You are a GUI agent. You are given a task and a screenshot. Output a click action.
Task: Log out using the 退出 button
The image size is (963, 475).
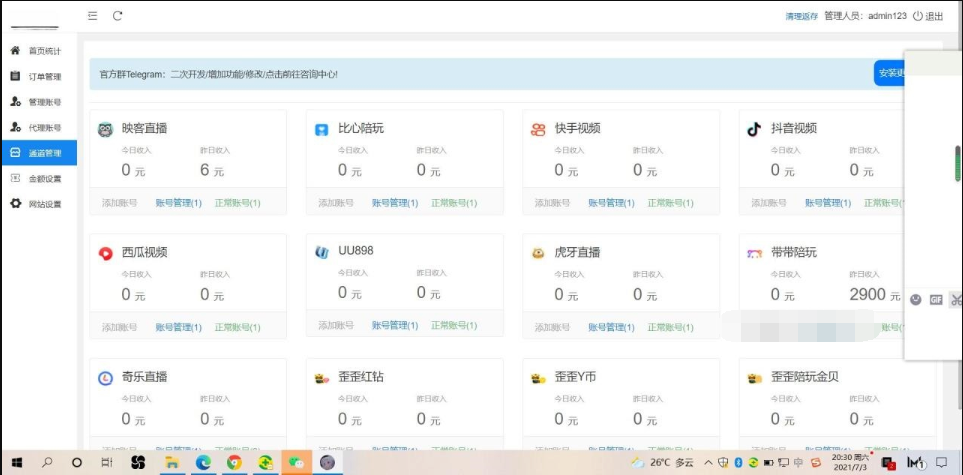928,16
